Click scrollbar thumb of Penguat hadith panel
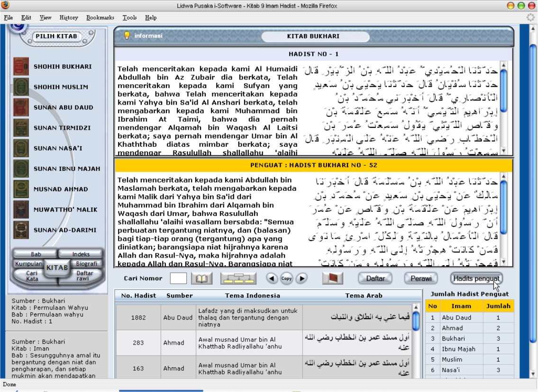This screenshot has height=392, width=538. point(504,207)
